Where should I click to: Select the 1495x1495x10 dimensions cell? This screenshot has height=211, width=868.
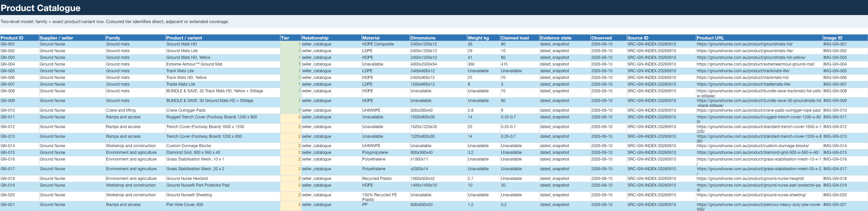(x=438, y=187)
